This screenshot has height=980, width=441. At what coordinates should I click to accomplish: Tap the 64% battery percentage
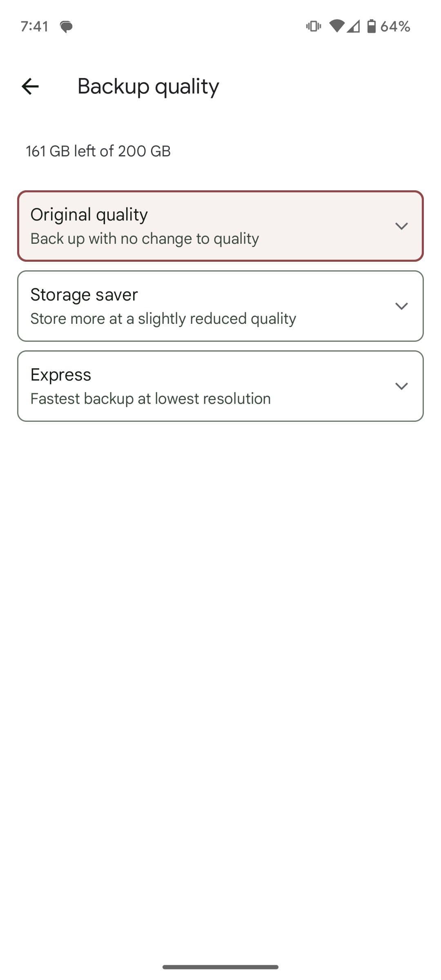coord(395,27)
